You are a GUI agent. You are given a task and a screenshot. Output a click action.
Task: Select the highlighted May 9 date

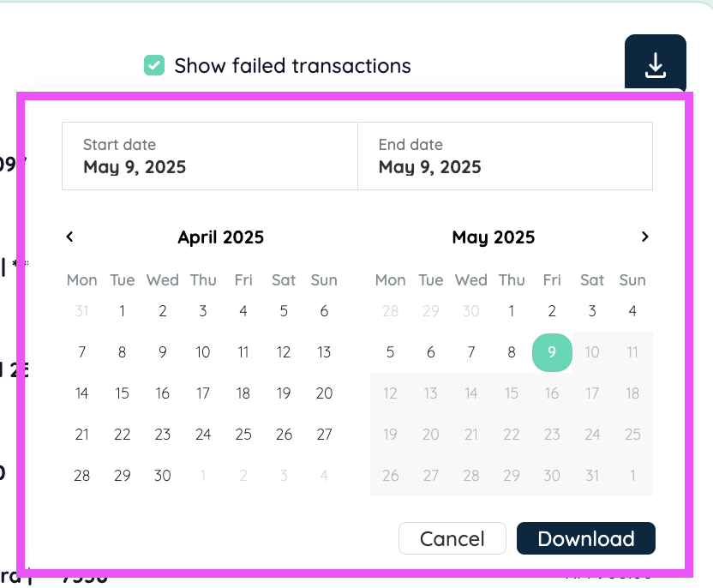coord(552,352)
